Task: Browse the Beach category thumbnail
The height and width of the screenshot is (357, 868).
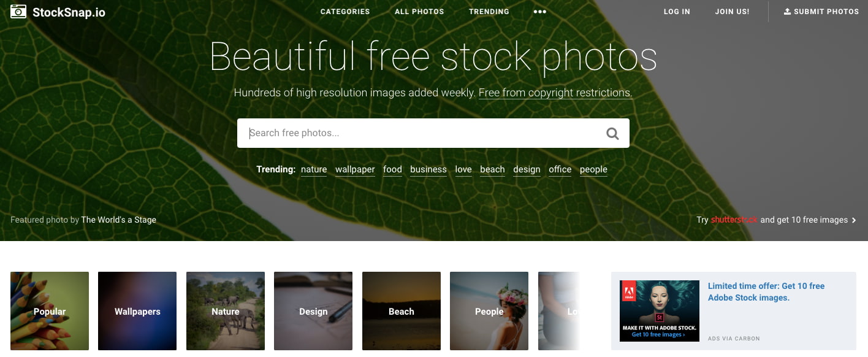Action: [x=402, y=311]
